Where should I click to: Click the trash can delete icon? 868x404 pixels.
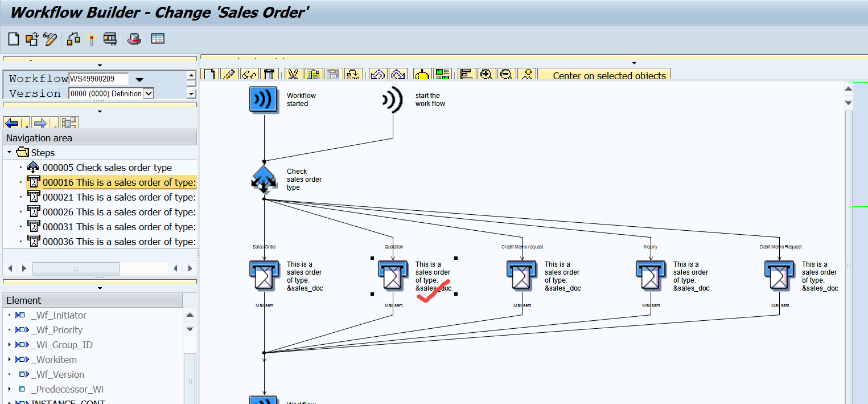[x=270, y=75]
